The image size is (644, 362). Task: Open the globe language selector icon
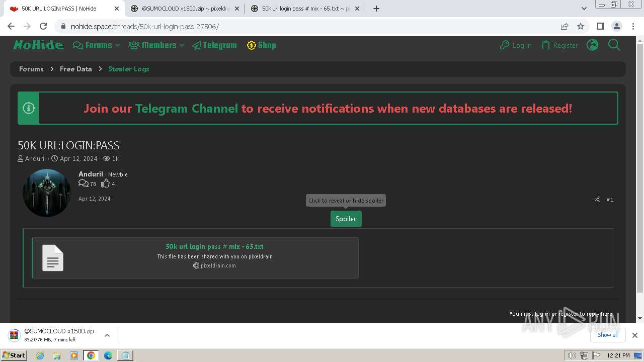[x=593, y=45]
